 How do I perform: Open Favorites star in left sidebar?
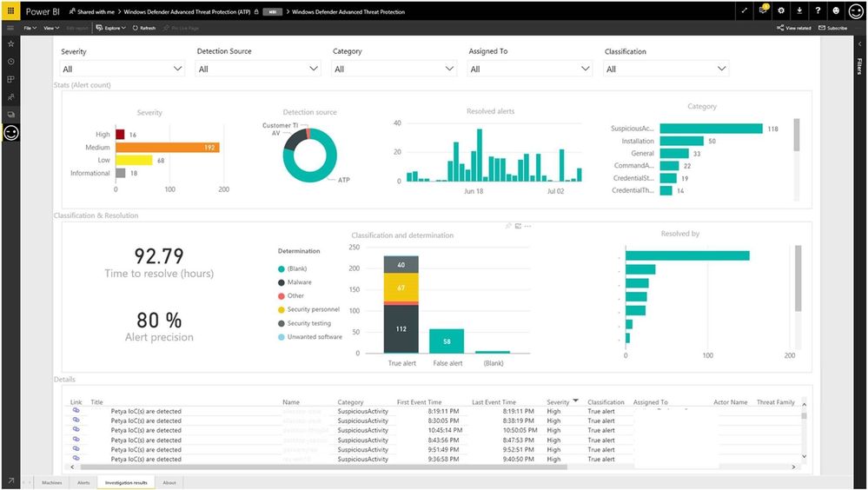[x=10, y=43]
